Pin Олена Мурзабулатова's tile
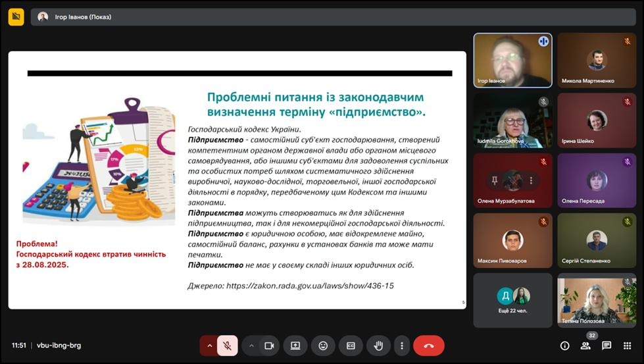The width and height of the screenshot is (644, 364). click(x=494, y=180)
